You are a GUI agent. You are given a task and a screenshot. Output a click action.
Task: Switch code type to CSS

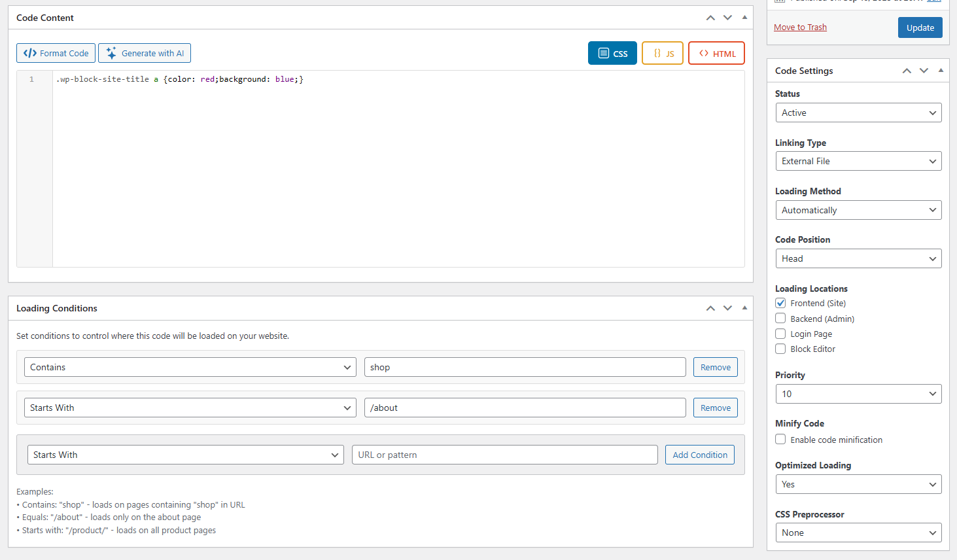[612, 54]
